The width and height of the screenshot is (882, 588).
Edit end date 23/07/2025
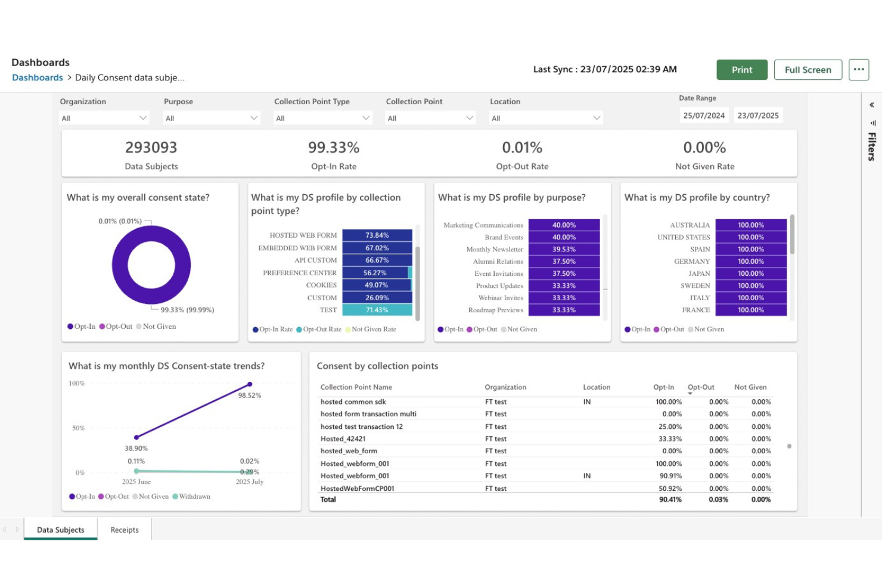(758, 116)
